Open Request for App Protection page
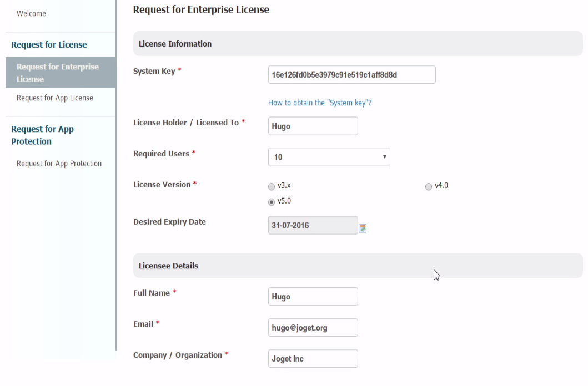 click(x=59, y=164)
